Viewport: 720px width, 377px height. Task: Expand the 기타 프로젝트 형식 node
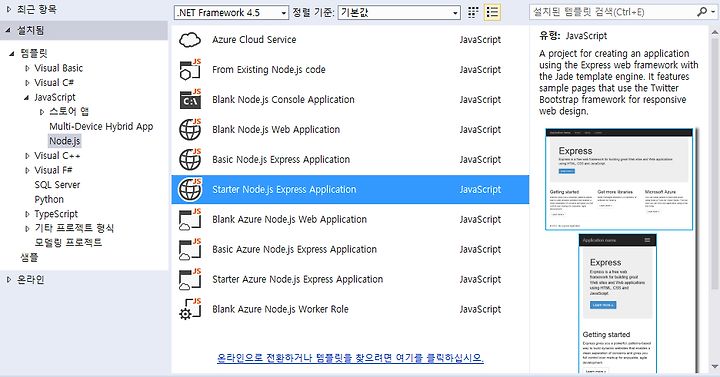point(27,228)
